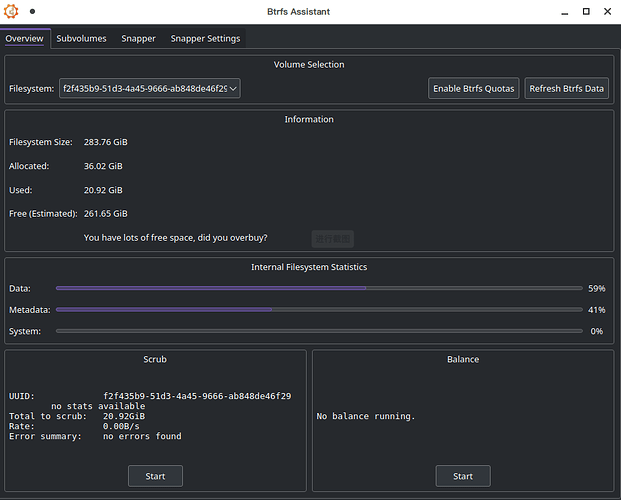Click the 'No balance running.' status text
Screen dimensions: 621x500
[x=366, y=416]
